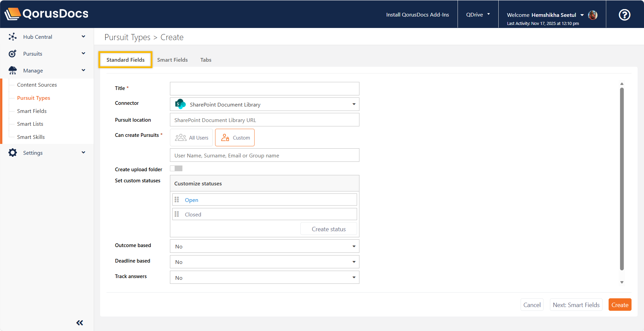This screenshot has height=331, width=644.
Task: Select Custom for pursuit creation
Action: [x=235, y=138]
